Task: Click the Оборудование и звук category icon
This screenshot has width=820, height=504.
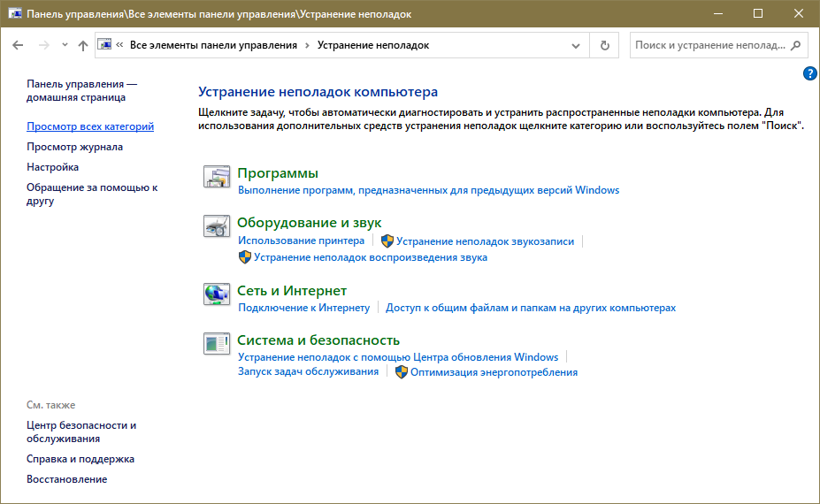Action: tap(217, 226)
